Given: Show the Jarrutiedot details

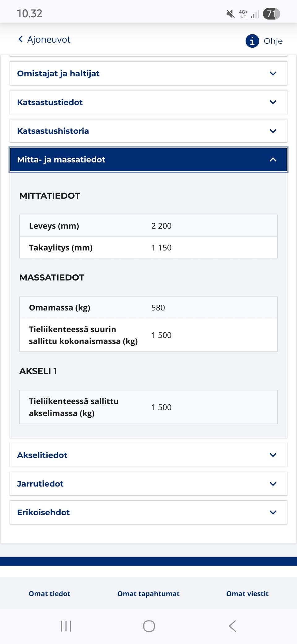Looking at the screenshot, I should tap(148, 484).
